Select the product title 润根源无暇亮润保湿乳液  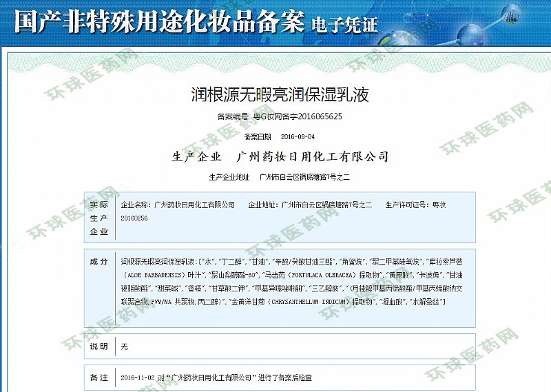280,95
